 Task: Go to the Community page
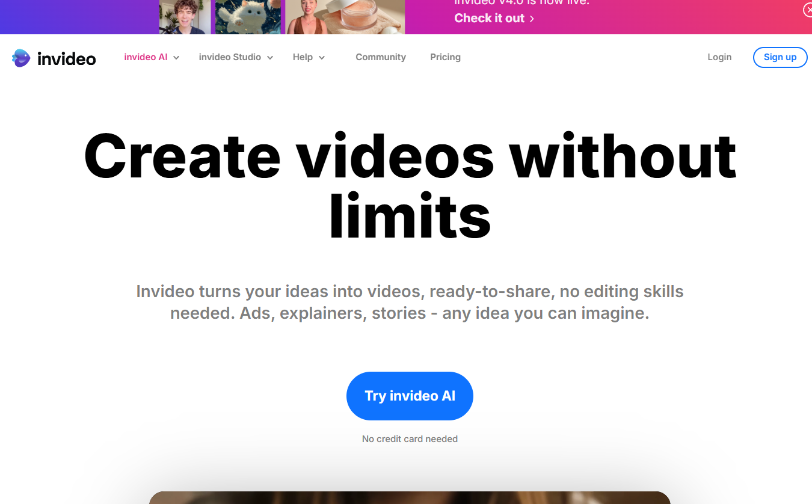pyautogui.click(x=381, y=57)
